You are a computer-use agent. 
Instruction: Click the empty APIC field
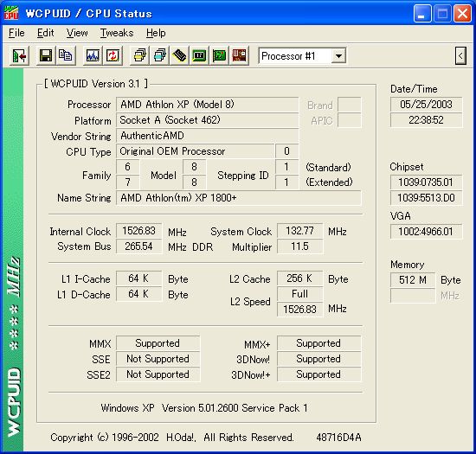(x=350, y=120)
